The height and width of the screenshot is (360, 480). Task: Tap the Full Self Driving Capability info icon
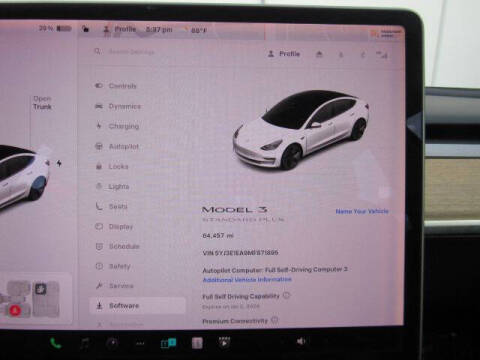click(x=286, y=295)
